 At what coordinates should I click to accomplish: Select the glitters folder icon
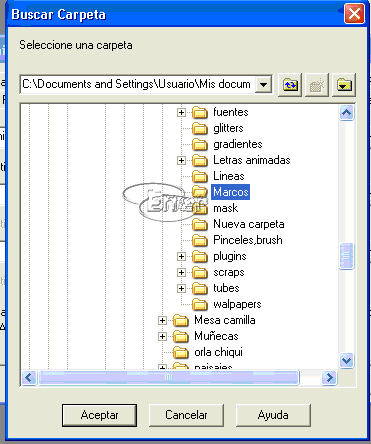200,128
